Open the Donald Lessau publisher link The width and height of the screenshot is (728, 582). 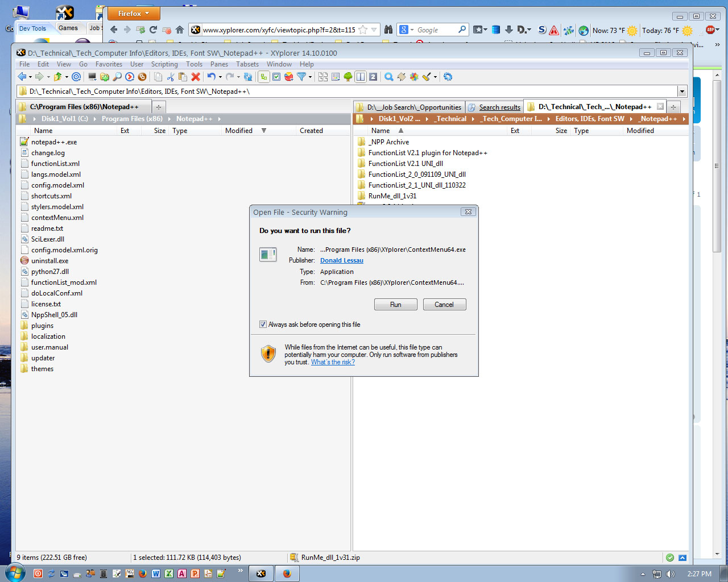342,260
